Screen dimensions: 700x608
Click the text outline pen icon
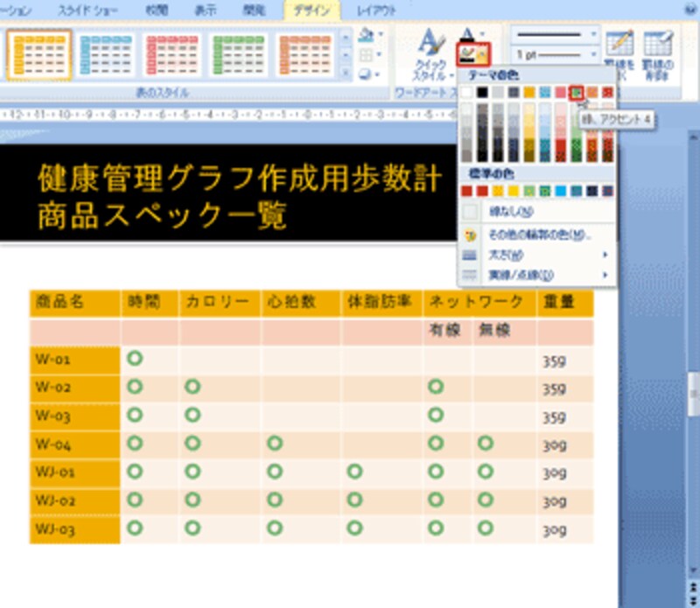(x=467, y=55)
